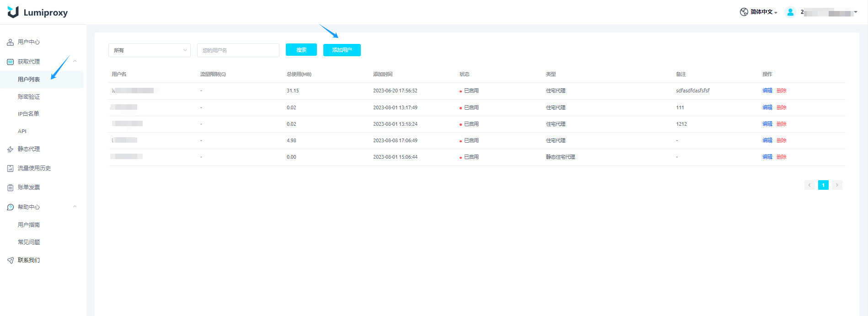Click the 帮助中心 question icon
Screen dimensions: 868x316
point(10,207)
